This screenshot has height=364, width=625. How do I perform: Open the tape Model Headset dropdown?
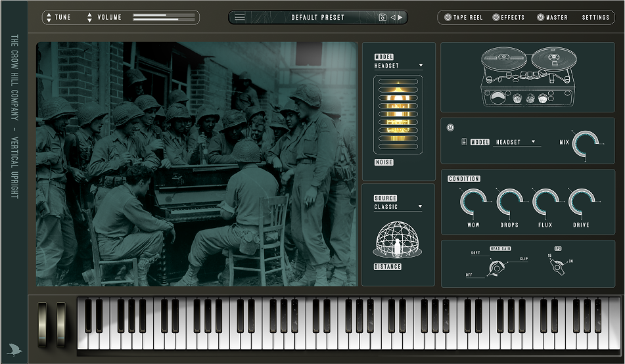coord(517,142)
